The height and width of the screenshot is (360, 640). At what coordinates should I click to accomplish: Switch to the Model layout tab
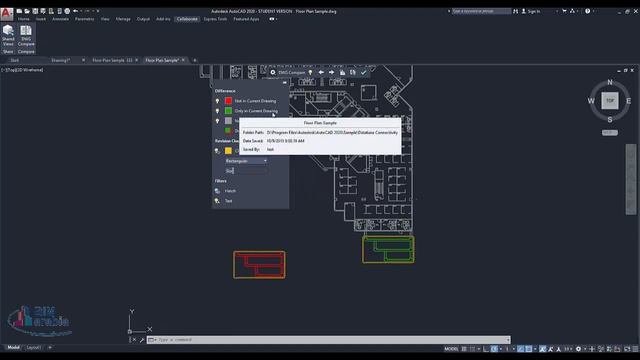point(13,347)
